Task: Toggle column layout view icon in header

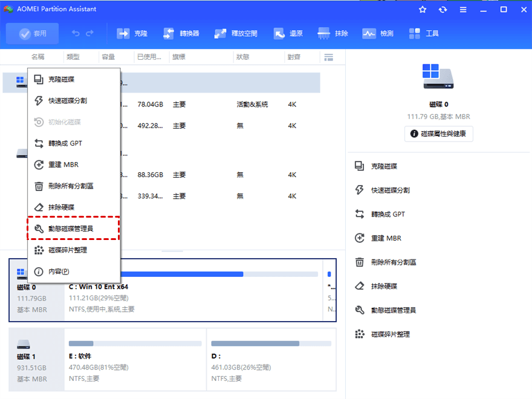Action: [x=328, y=57]
